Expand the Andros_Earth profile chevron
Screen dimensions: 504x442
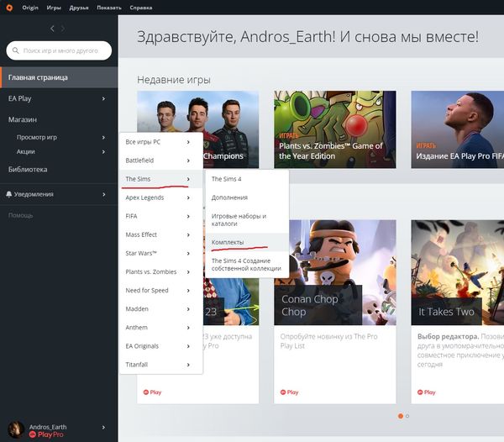click(103, 427)
